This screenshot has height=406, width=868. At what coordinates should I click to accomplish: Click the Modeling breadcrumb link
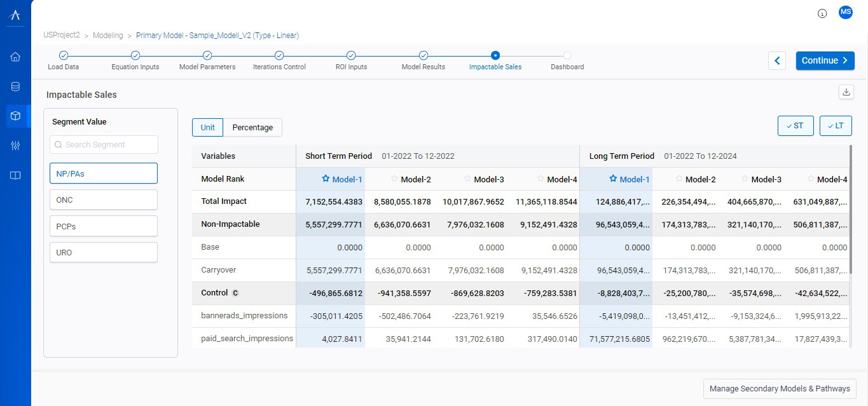107,36
